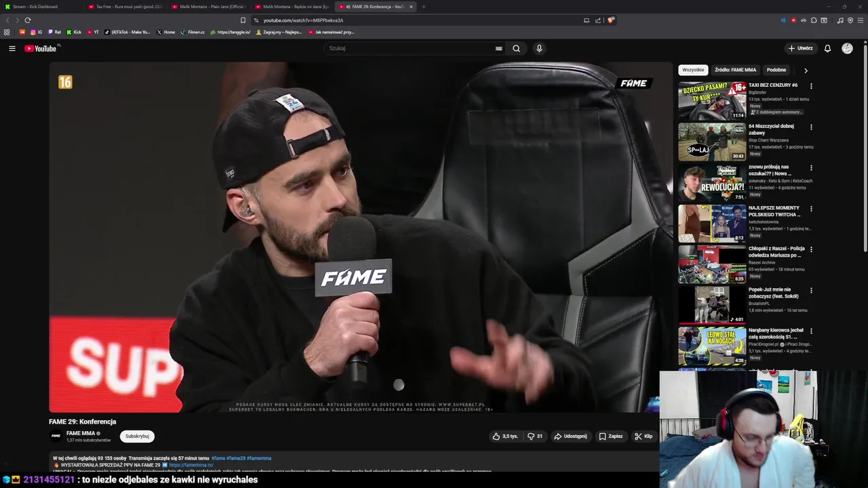This screenshot has height=488, width=868.
Task: Click the FAME 29 video player
Action: 360,237
